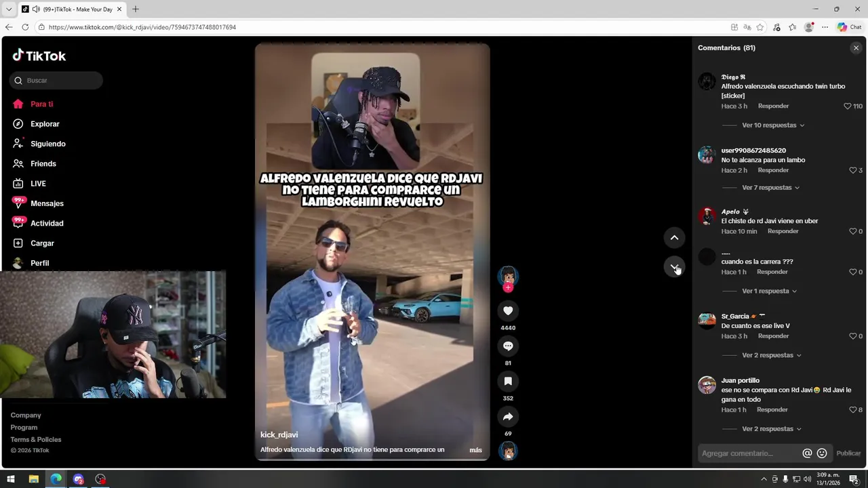Open the translate page icon
The height and width of the screenshot is (488, 868).
tap(747, 27)
